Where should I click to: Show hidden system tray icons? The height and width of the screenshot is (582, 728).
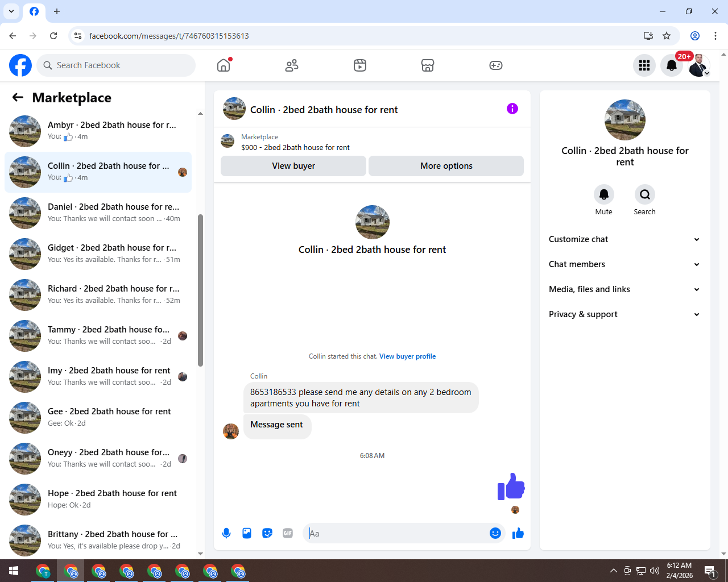(613, 571)
